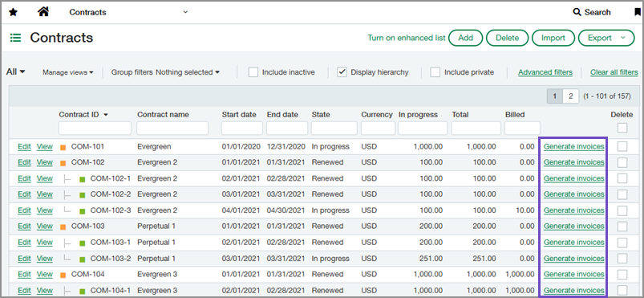Screen dimensions: 644x298
Task: Uncheck Display hierarchy checkbox
Action: [342, 72]
